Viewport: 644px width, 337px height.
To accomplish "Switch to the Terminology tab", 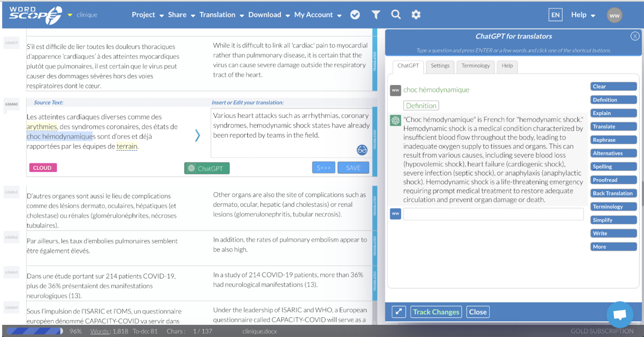I will click(475, 66).
